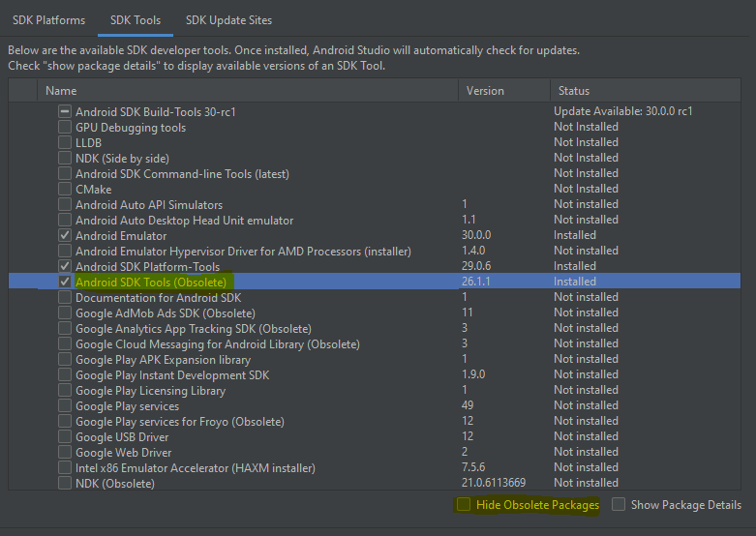Check the Google USB Driver checkbox
Image resolution: width=756 pixels, height=536 pixels.
(65, 436)
